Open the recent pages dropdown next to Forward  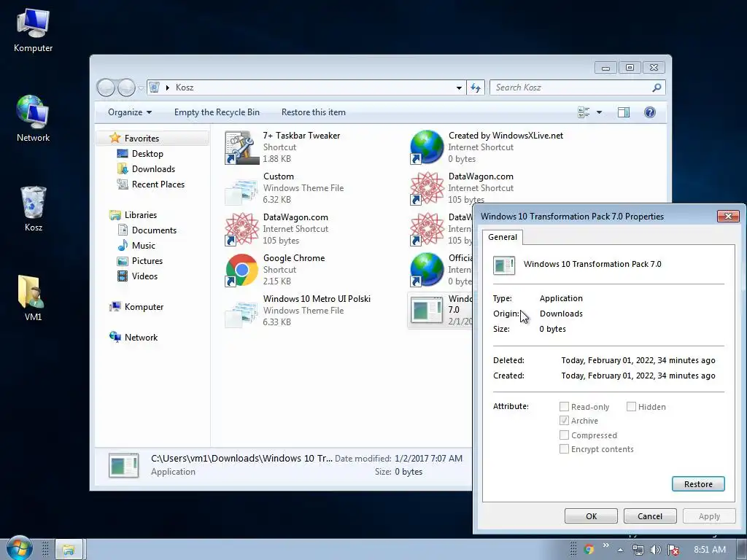(141, 87)
